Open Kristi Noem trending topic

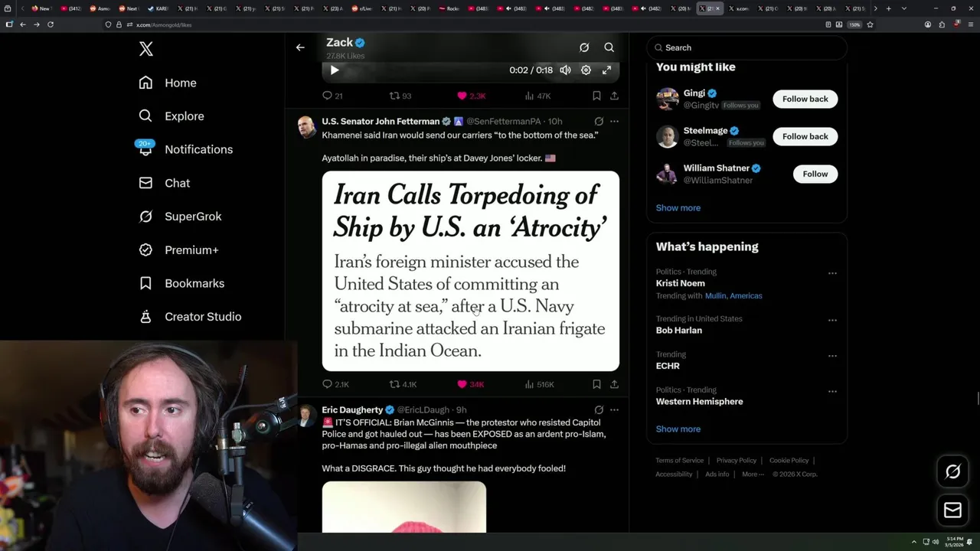tap(681, 283)
